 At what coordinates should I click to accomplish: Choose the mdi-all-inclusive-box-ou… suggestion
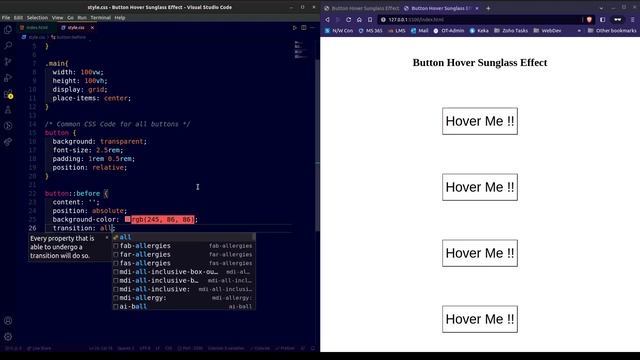click(184, 272)
